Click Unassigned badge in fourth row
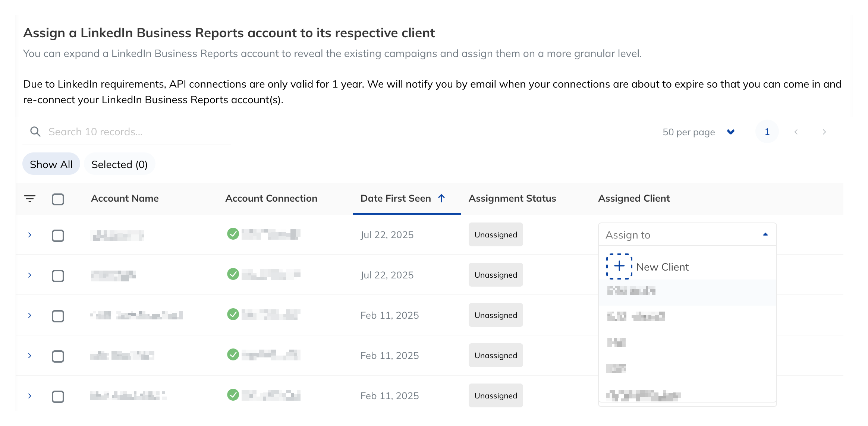 point(496,355)
